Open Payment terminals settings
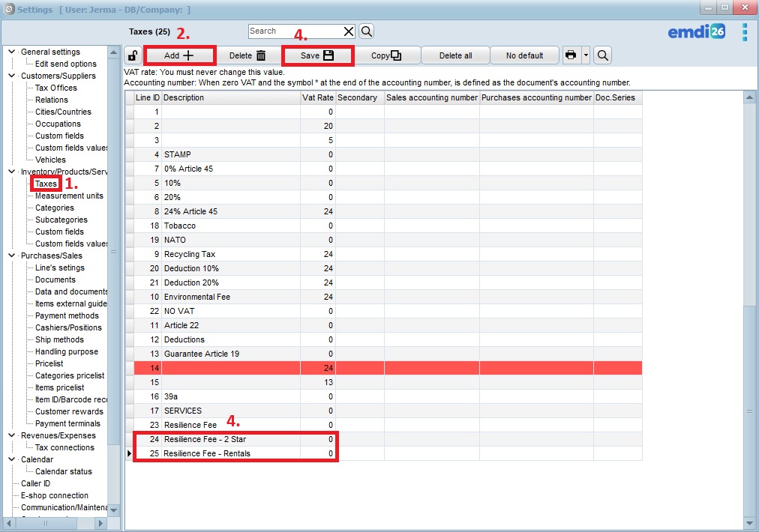759x532 pixels. [x=67, y=423]
